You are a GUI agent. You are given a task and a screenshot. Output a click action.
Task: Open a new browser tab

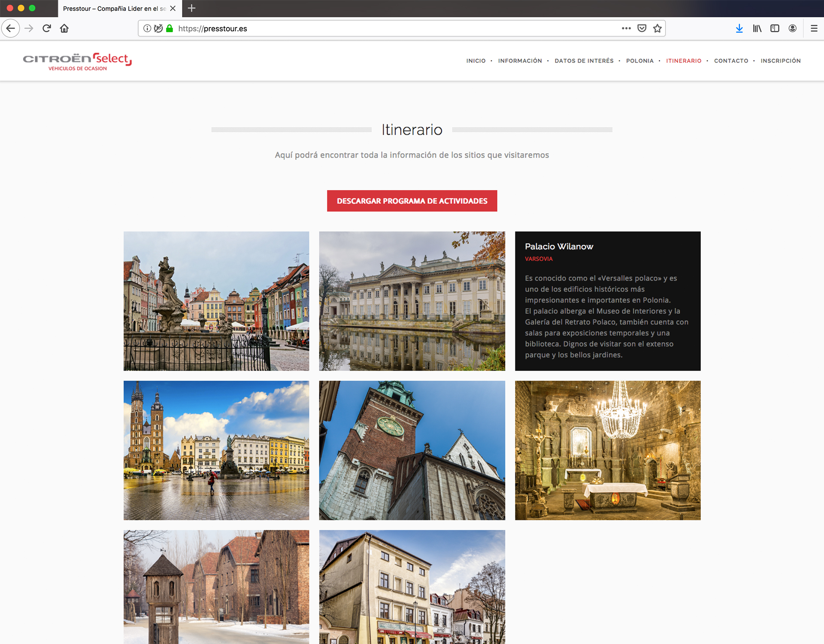[x=191, y=8]
